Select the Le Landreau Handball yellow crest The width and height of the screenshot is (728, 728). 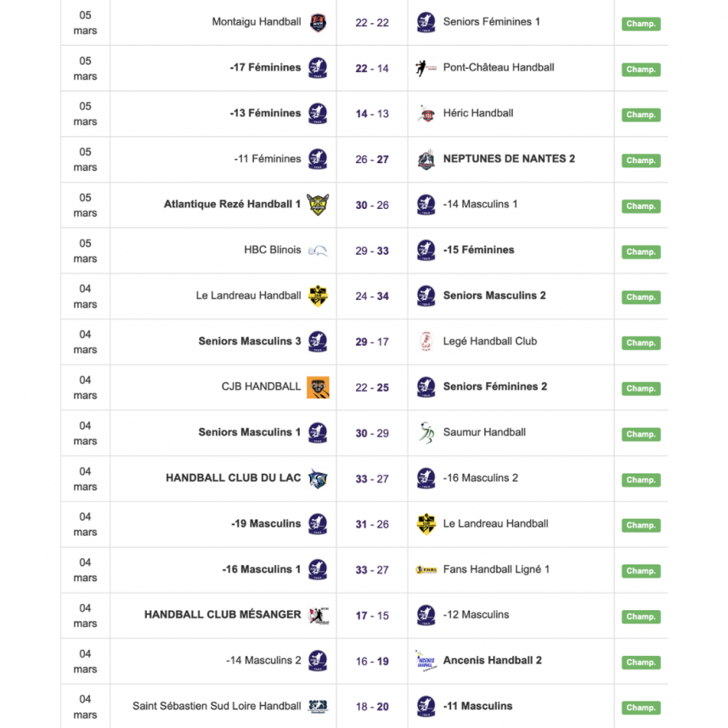(x=319, y=296)
